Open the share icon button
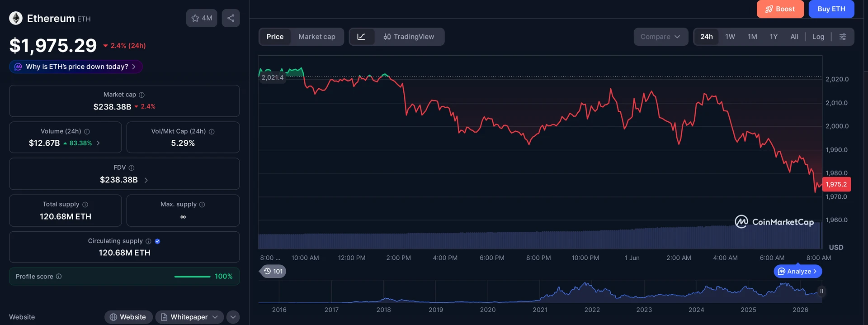The image size is (868, 325). coord(231,18)
